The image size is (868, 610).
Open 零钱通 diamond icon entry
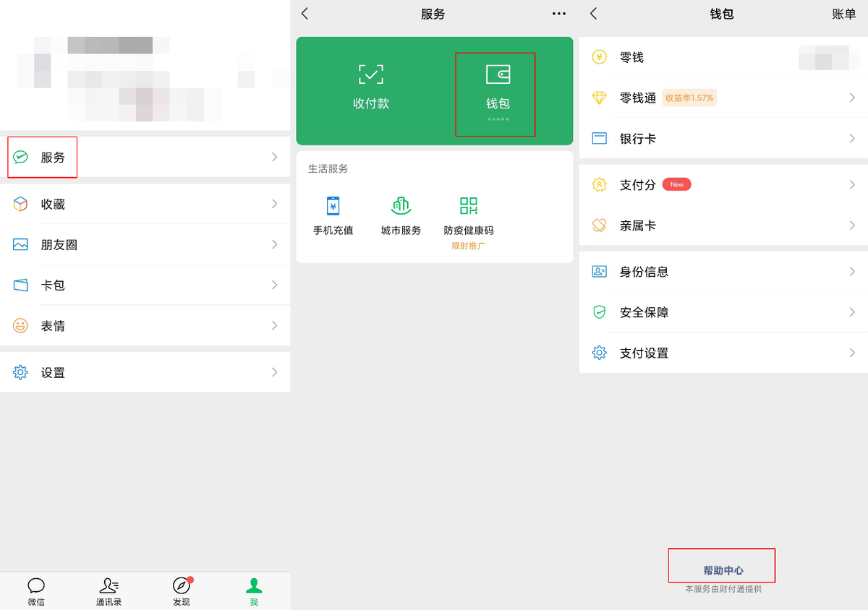click(599, 98)
